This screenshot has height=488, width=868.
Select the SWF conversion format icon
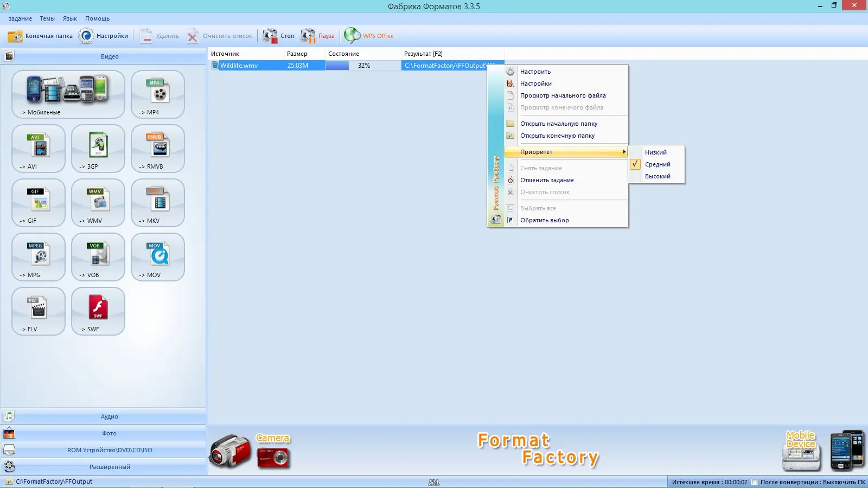click(98, 311)
